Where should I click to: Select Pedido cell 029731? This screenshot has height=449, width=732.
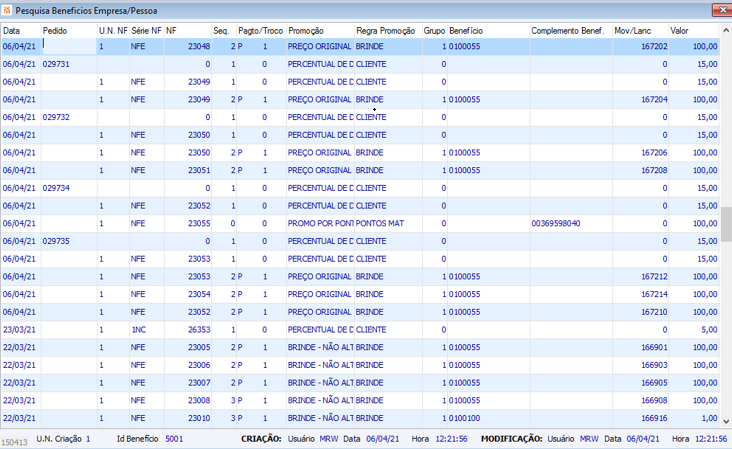coord(69,64)
